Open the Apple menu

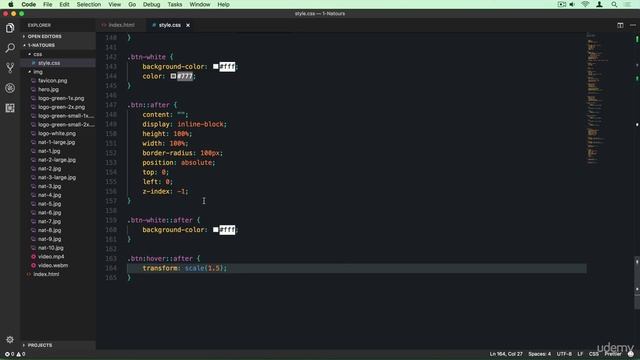[x=11, y=4]
